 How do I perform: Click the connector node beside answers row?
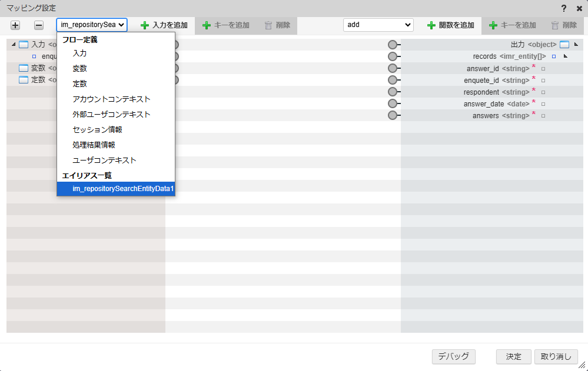coord(393,115)
